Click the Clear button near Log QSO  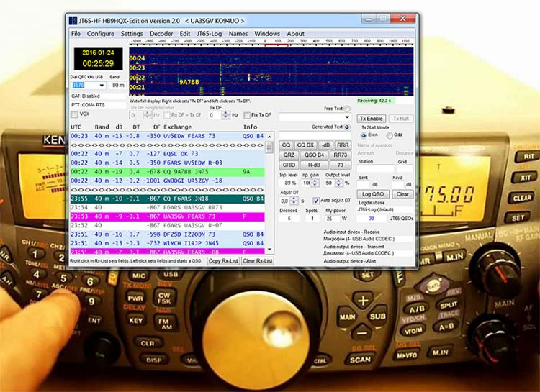tap(402, 194)
